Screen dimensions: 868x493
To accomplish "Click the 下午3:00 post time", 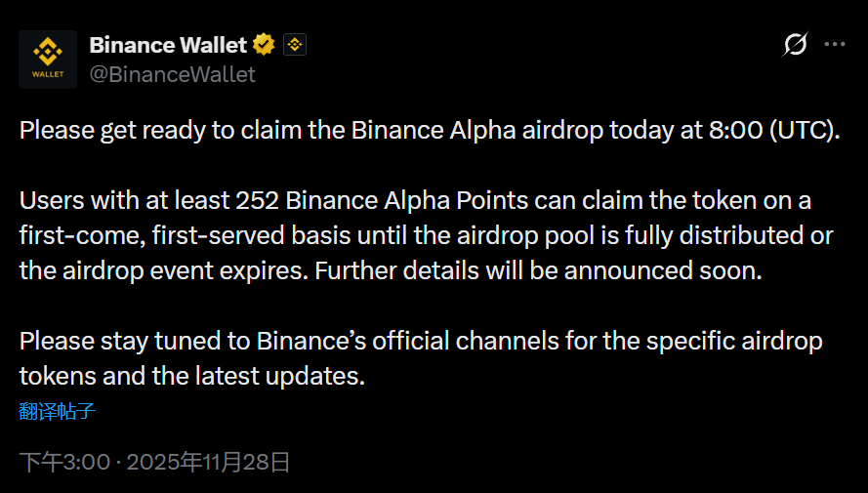I will click(64, 461).
